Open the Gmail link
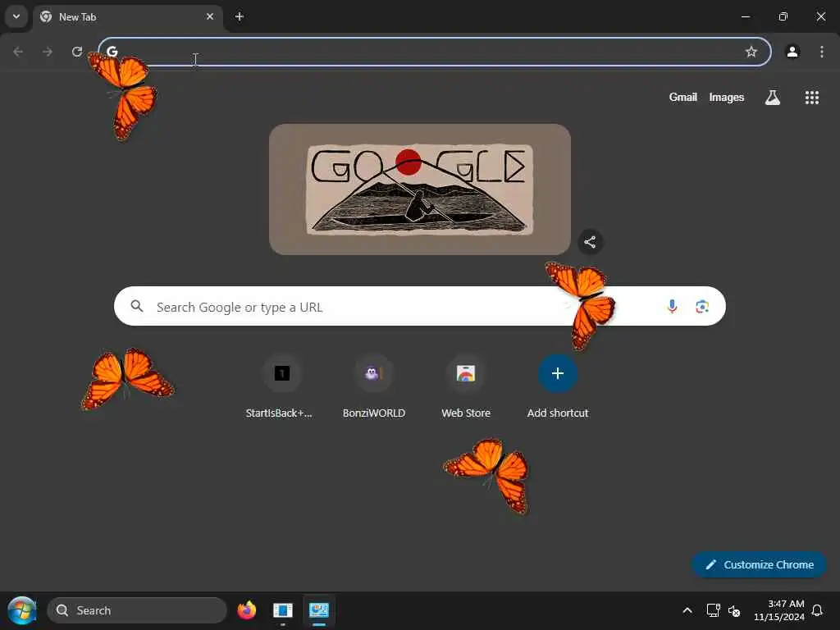Screen dimensions: 840x630 click(683, 97)
